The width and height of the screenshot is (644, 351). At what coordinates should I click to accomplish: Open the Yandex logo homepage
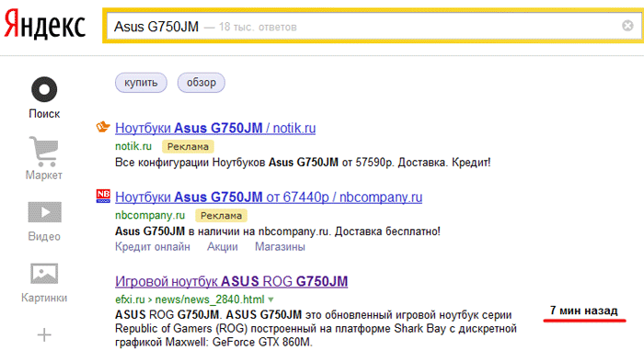tap(44, 26)
